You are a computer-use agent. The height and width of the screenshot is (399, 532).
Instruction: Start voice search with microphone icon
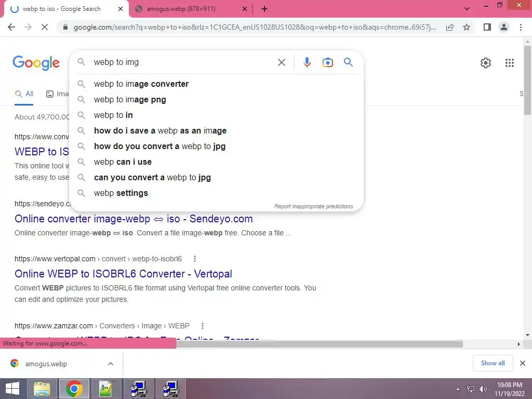pyautogui.click(x=307, y=62)
